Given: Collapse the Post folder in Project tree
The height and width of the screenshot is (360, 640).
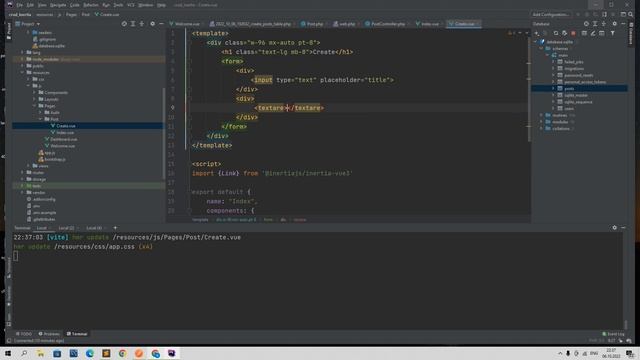Looking at the screenshot, I should pos(40,119).
